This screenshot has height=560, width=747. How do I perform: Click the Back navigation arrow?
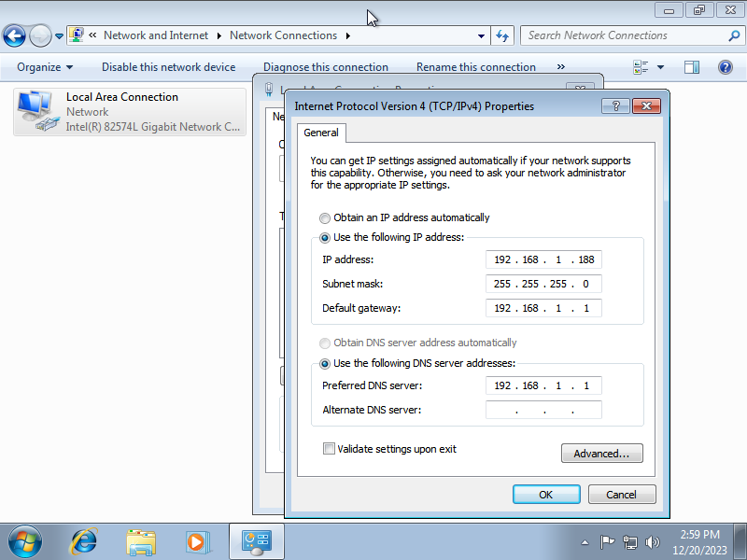pos(14,36)
